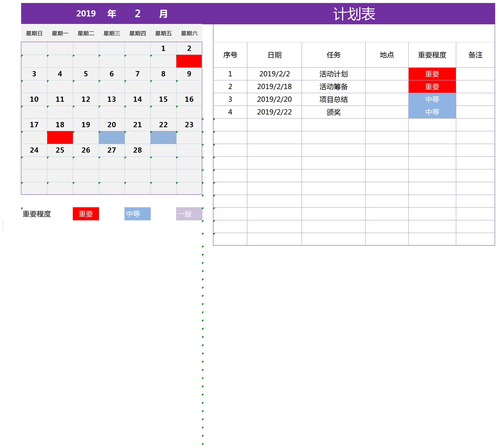The image size is (498, 448).
Task: Click the 星期三 weekday header
Action: click(112, 33)
